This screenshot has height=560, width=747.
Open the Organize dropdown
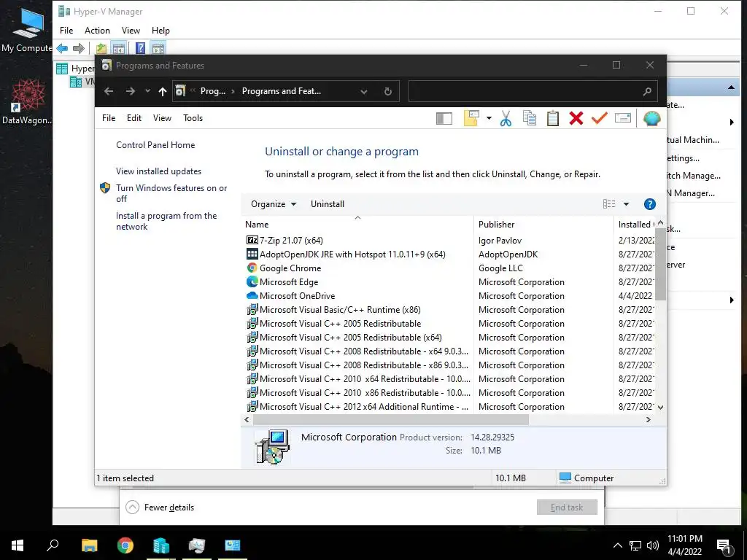click(x=274, y=204)
